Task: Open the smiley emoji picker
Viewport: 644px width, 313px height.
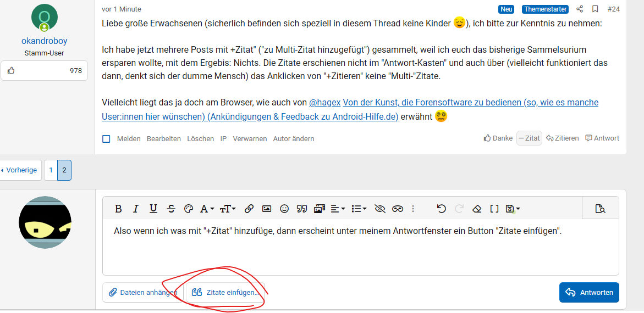Action: point(284,209)
